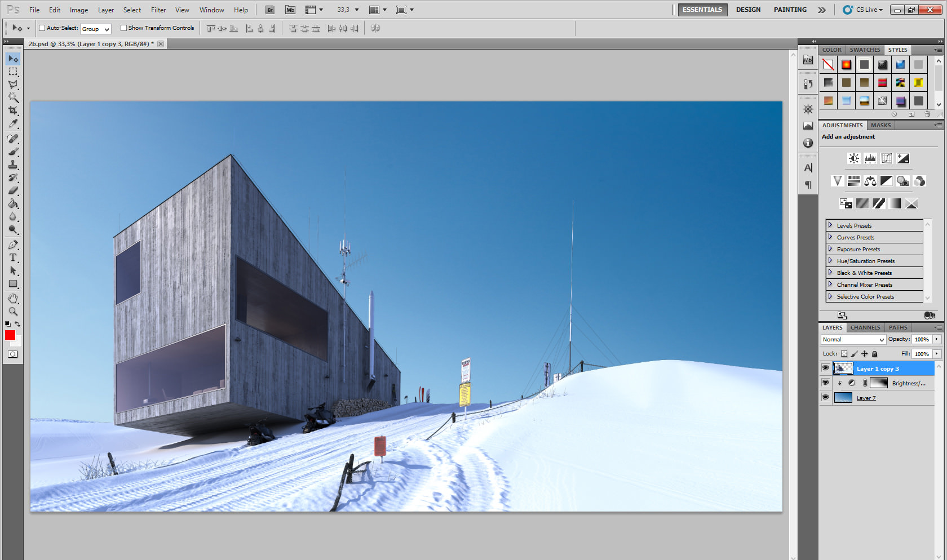Toggle lock transparent pixels
The image size is (947, 560).
point(844,354)
